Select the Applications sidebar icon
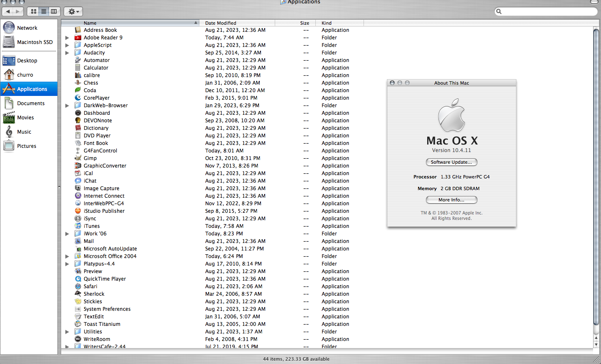 point(9,89)
